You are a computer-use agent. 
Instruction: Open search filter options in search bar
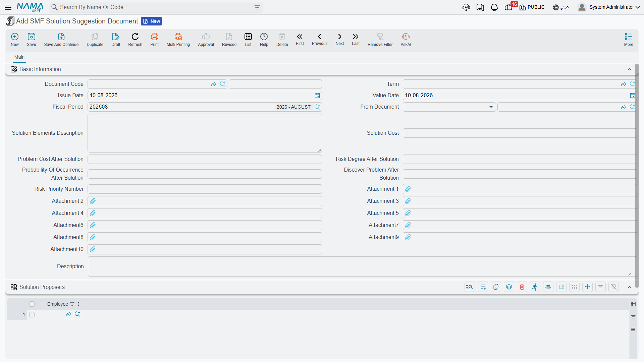pos(257,7)
